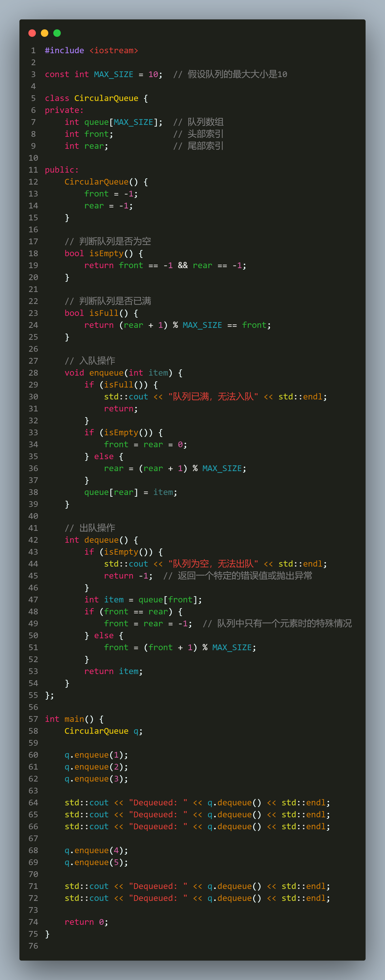
Task: Click comment "队列数组" on line 7
Action: tap(205, 122)
